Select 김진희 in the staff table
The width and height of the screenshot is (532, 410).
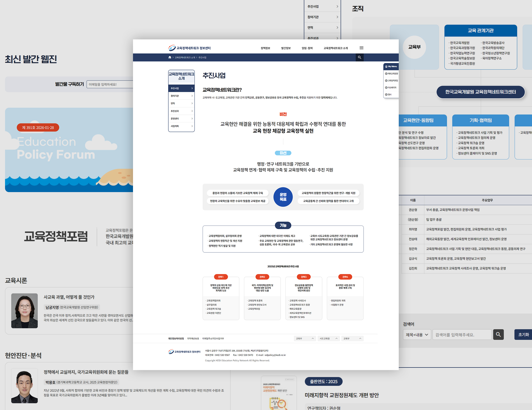tap(413, 268)
